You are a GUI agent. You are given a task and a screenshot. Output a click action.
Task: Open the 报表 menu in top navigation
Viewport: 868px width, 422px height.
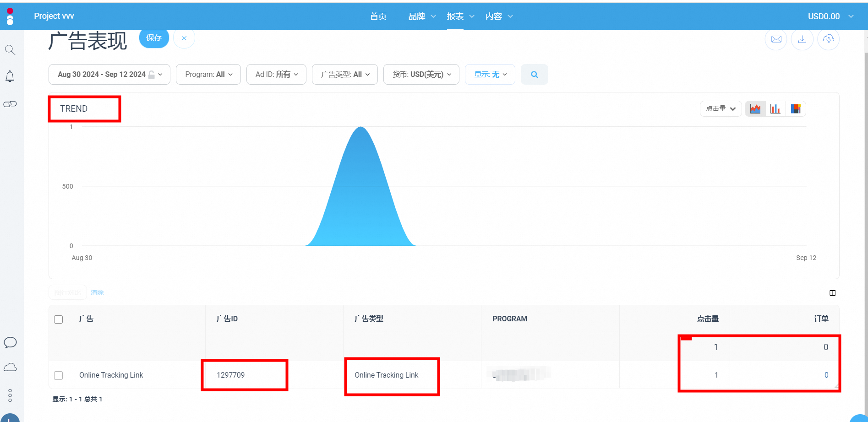[x=460, y=16]
